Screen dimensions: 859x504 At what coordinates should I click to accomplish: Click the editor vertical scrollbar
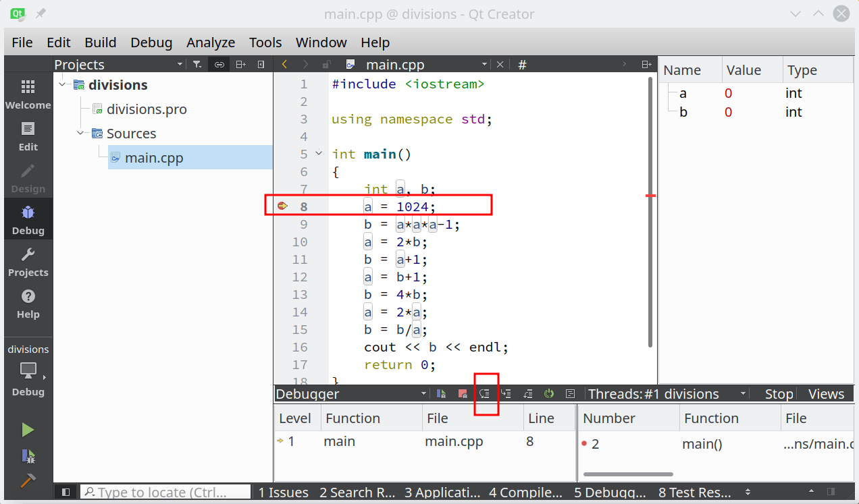(x=650, y=213)
